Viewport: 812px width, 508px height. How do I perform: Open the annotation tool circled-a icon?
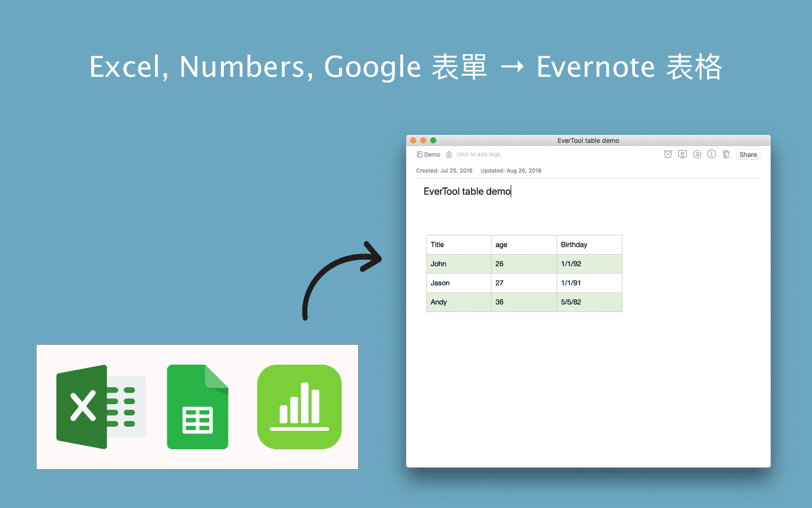pyautogui.click(x=697, y=154)
